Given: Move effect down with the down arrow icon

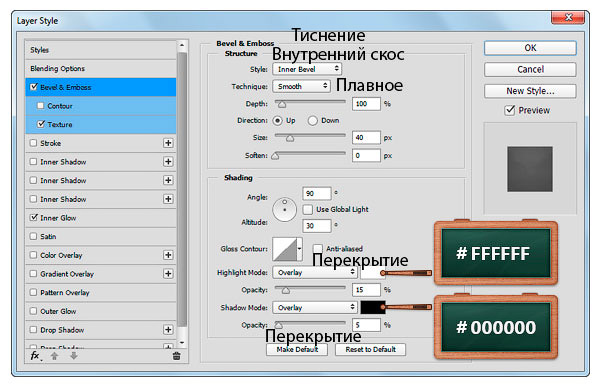Looking at the screenshot, I should coord(74,356).
